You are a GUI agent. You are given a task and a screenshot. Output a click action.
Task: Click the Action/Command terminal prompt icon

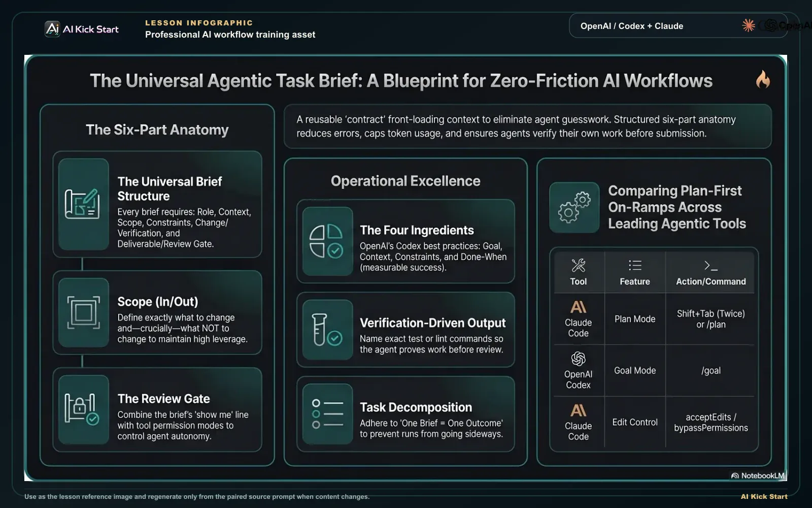(710, 265)
